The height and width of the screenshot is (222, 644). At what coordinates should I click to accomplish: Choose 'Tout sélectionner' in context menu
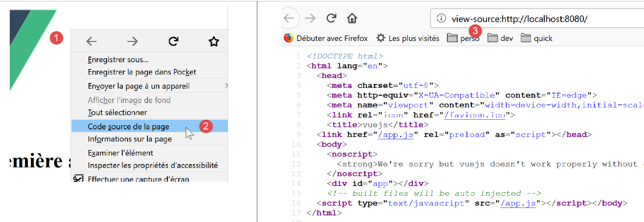click(117, 113)
